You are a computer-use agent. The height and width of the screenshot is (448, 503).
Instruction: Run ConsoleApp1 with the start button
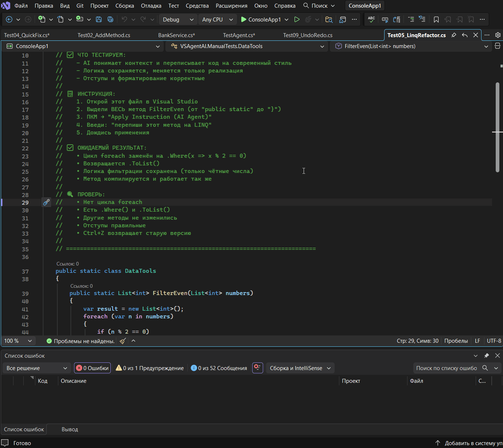[261, 19]
